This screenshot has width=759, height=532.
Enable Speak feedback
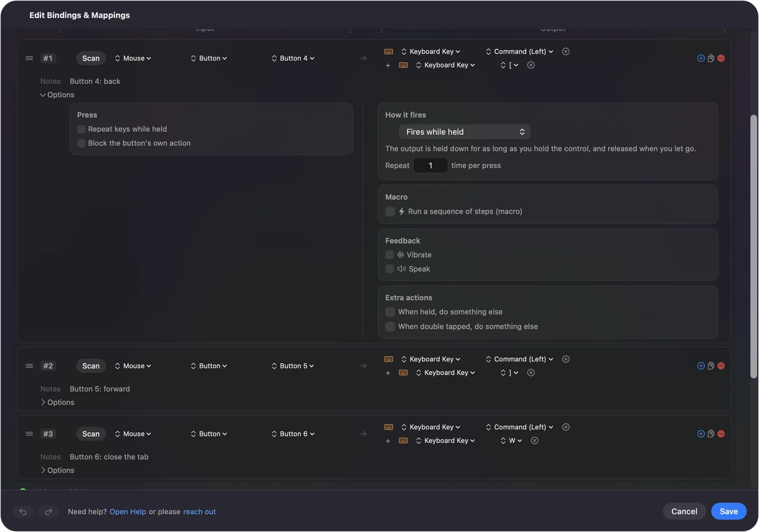point(390,269)
